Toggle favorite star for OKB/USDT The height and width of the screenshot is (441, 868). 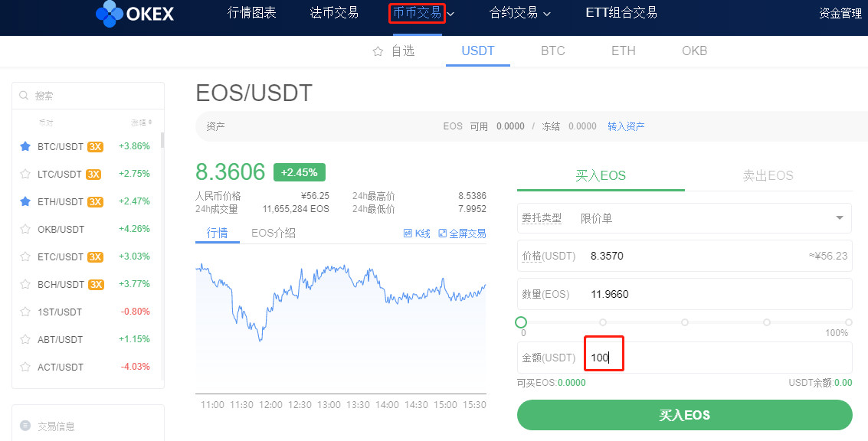coord(25,229)
